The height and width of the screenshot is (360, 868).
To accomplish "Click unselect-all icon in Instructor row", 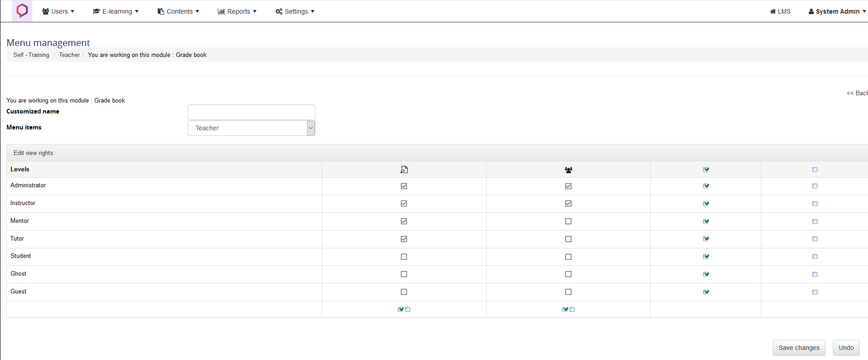I will click(815, 204).
